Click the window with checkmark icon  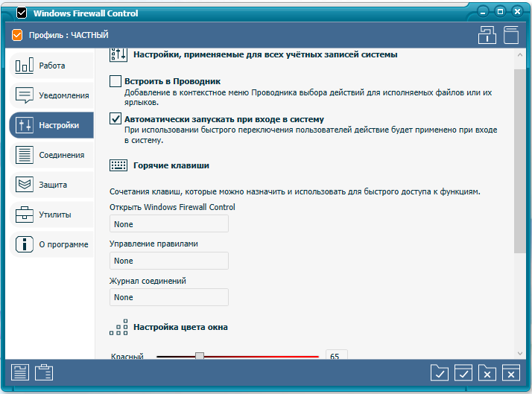click(x=463, y=372)
